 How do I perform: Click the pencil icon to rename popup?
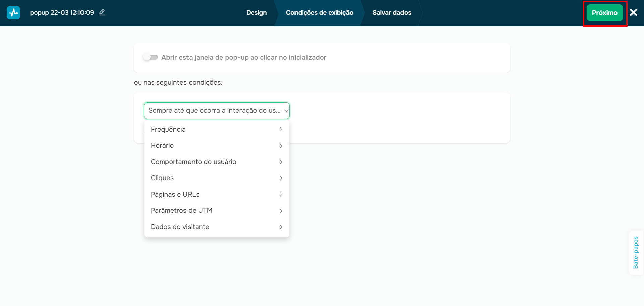tap(102, 12)
